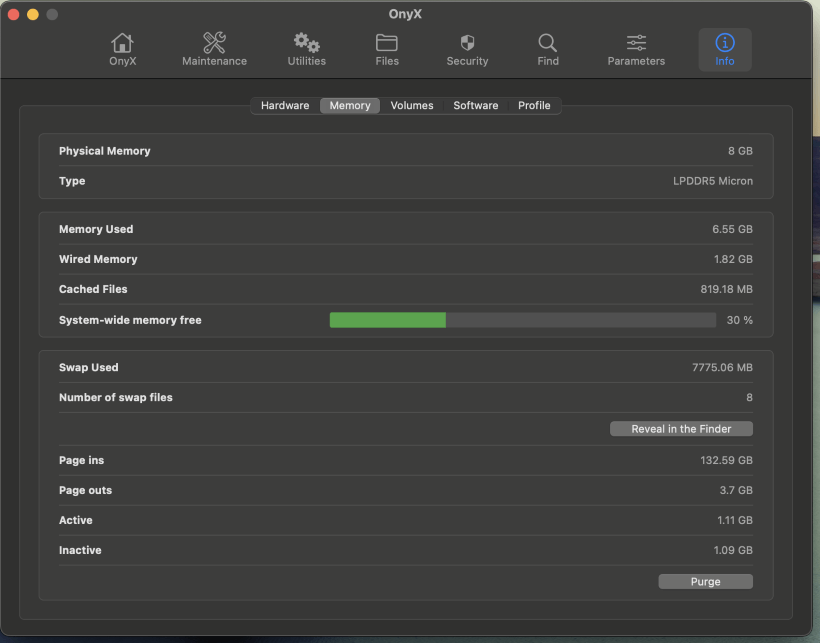Switch to the Hardware tab
This screenshot has width=820, height=643.
pos(285,106)
